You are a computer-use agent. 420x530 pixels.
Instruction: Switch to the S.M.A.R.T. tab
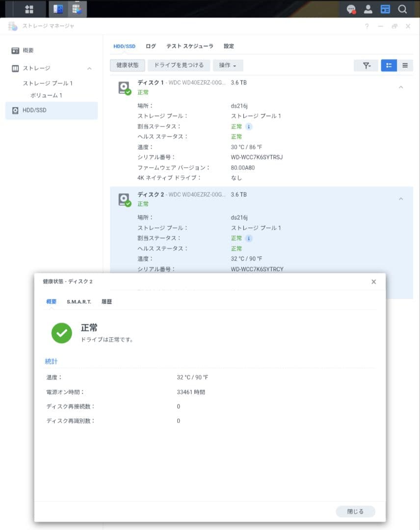[x=79, y=302]
